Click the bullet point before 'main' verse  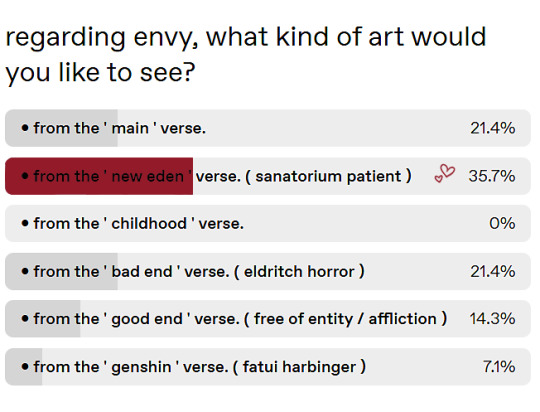pos(25,128)
